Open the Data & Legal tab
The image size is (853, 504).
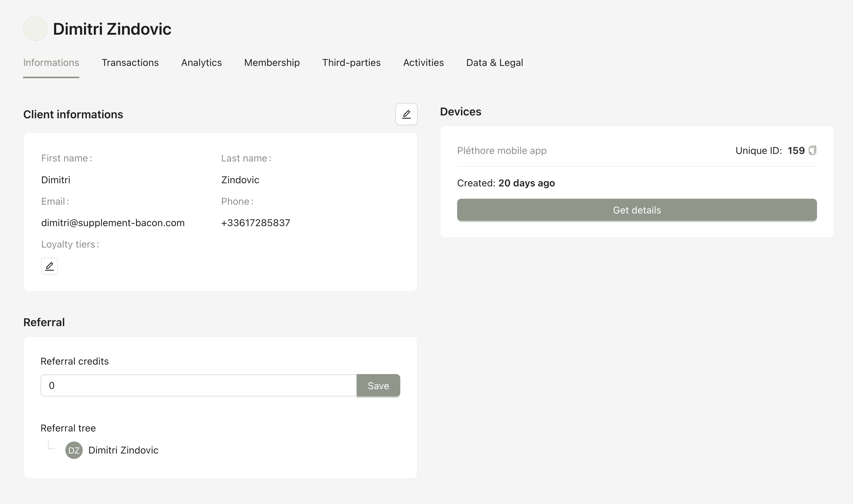(494, 62)
